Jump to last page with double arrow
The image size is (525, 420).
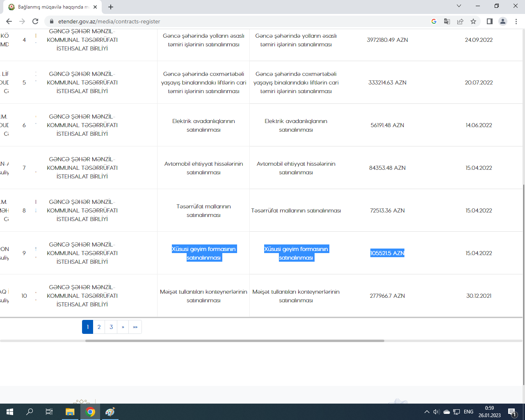pos(135,327)
